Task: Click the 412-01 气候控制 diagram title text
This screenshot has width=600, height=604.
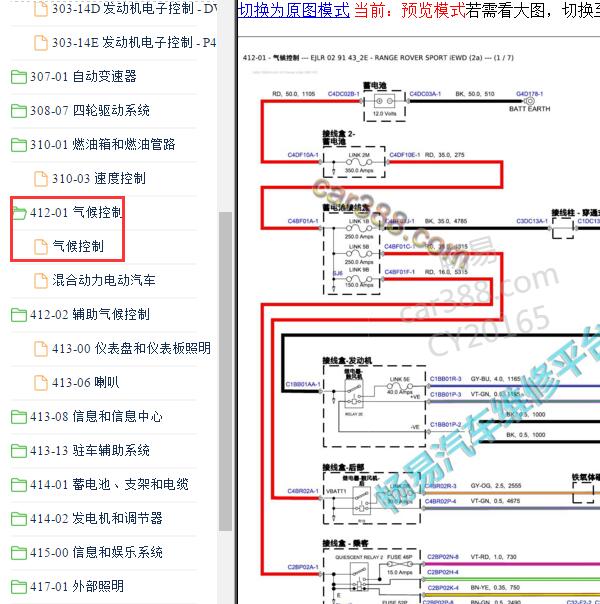Action: [x=378, y=58]
